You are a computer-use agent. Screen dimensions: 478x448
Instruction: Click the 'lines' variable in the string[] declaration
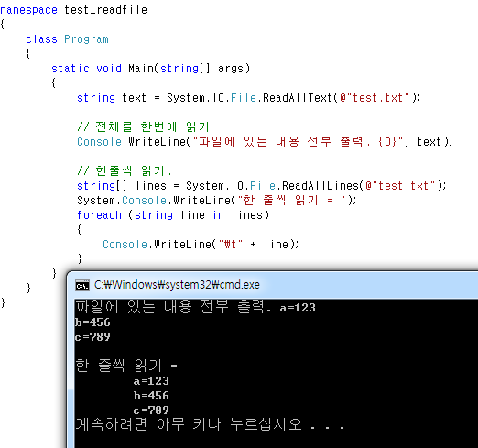pos(151,186)
